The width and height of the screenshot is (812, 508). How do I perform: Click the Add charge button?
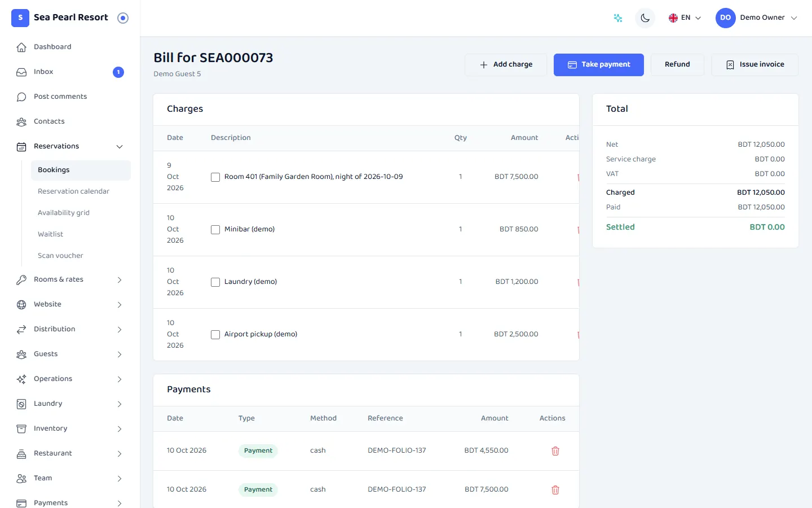[x=506, y=65]
